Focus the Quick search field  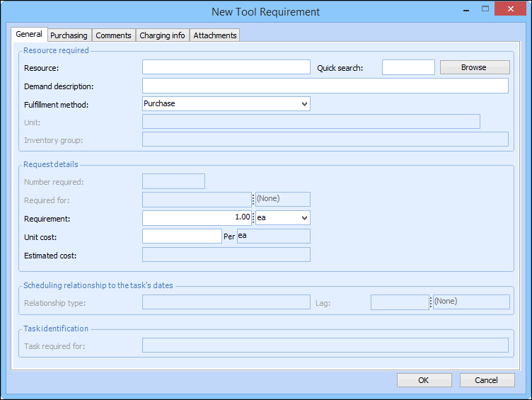pos(408,67)
